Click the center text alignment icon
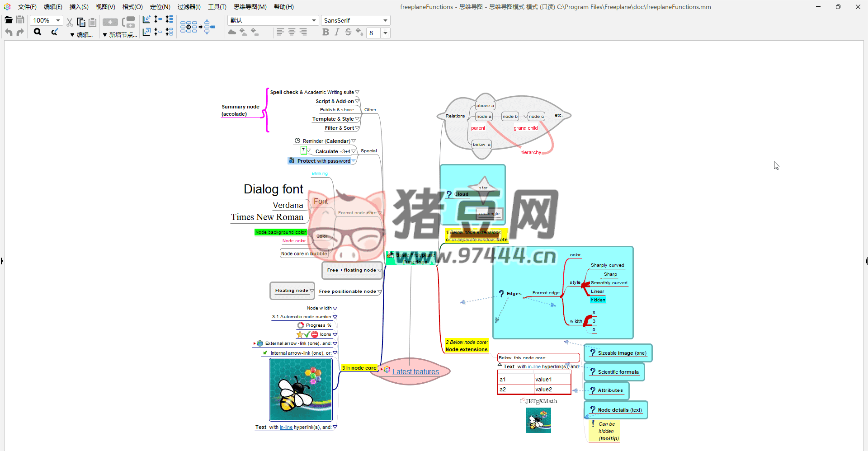The image size is (868, 451). coord(292,32)
